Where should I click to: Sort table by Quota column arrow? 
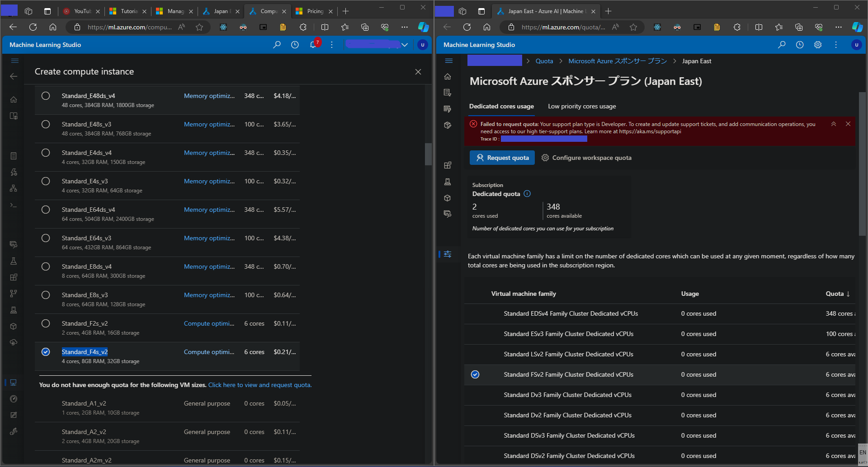point(848,294)
